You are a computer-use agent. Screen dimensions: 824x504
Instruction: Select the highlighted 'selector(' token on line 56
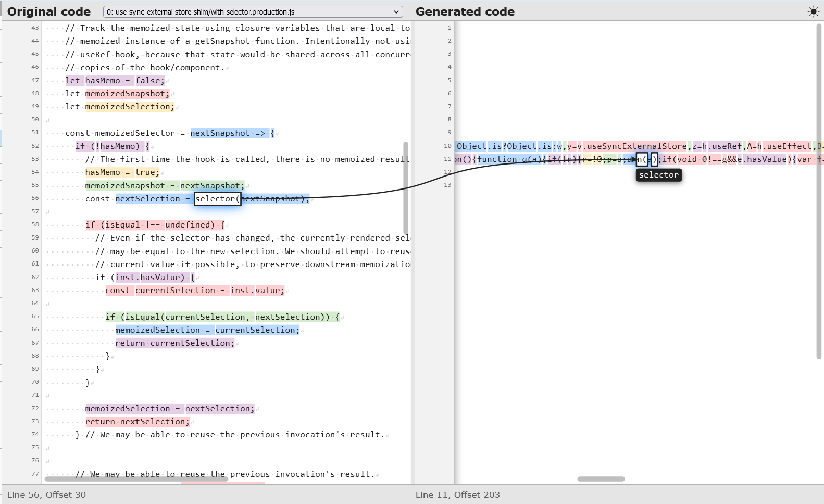click(217, 199)
